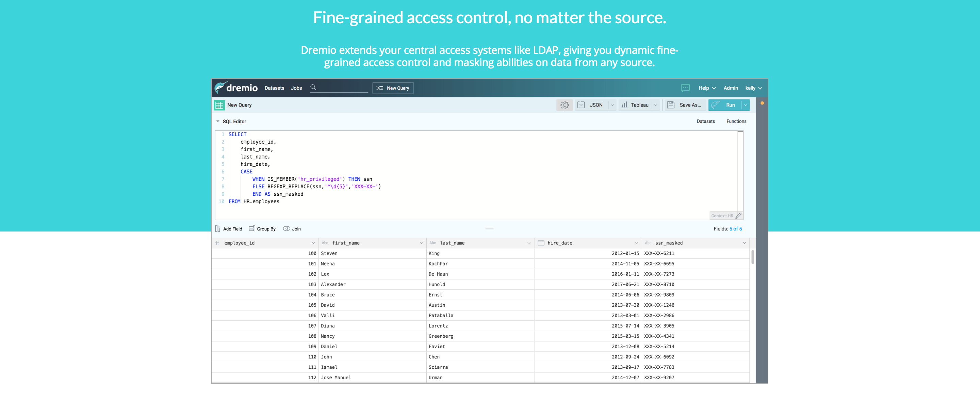This screenshot has height=399, width=980.
Task: Switch to Functions panel
Action: click(736, 121)
